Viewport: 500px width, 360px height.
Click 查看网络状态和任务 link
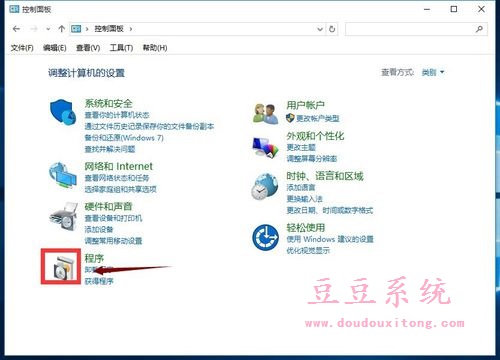[x=117, y=178]
